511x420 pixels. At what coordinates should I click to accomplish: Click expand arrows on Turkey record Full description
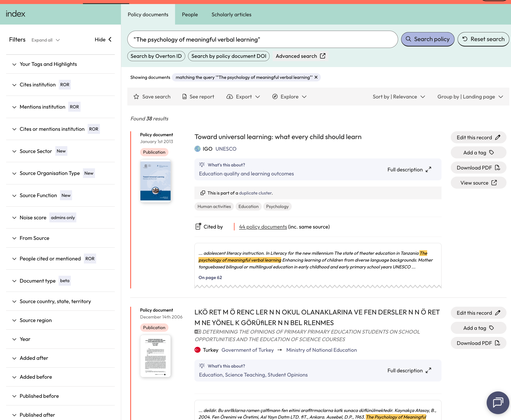click(x=429, y=370)
